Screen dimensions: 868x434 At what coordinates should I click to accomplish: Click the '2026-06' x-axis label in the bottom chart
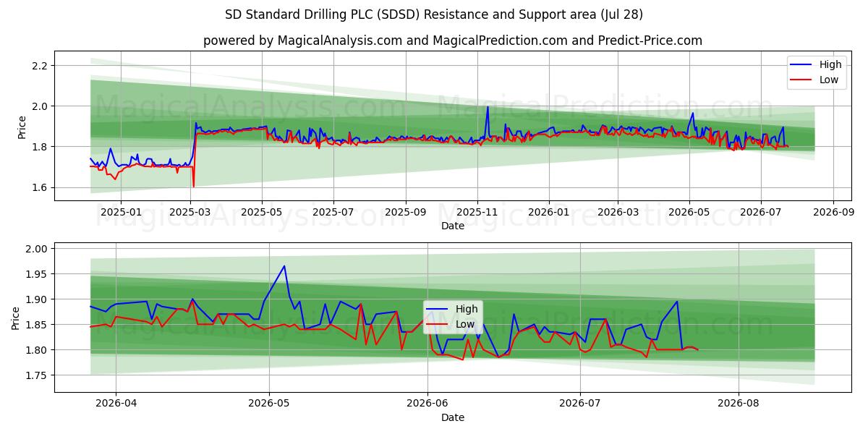tap(427, 404)
